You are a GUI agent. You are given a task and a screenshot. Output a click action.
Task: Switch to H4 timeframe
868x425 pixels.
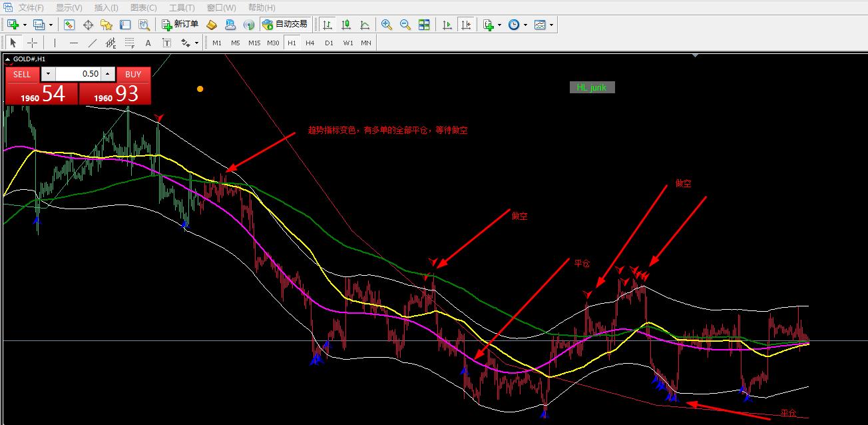(310, 43)
